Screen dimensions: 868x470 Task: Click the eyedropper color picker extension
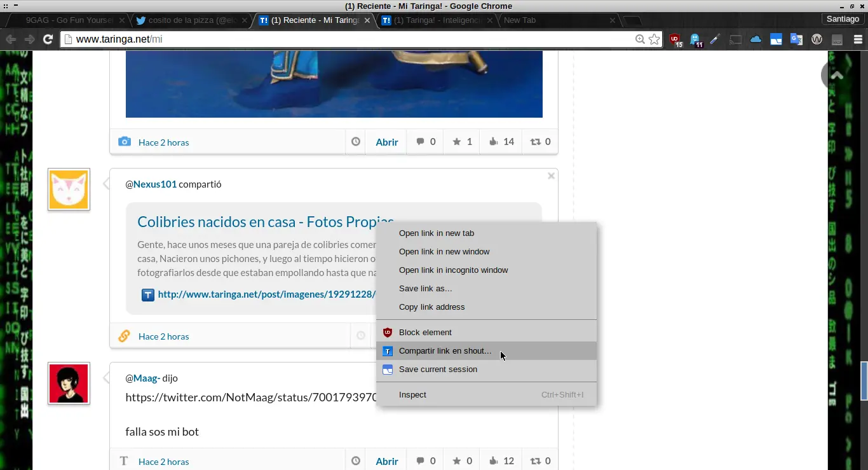(715, 39)
